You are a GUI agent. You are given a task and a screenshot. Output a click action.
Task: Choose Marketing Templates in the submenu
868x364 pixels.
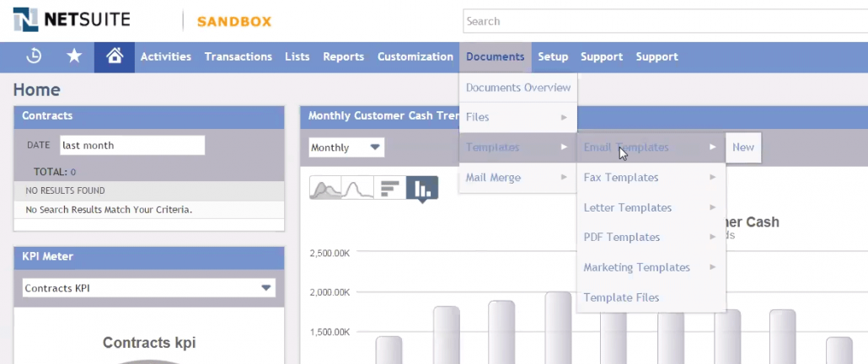651,267
